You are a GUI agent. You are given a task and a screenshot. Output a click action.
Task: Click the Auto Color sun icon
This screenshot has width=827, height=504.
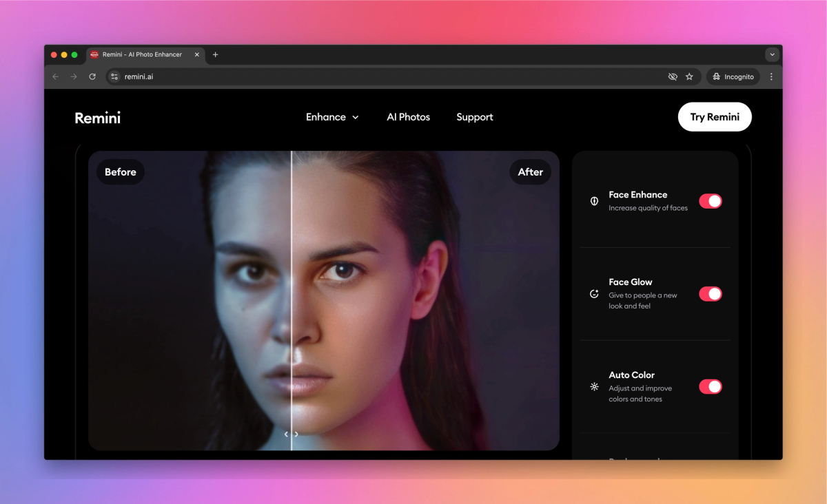pyautogui.click(x=594, y=387)
